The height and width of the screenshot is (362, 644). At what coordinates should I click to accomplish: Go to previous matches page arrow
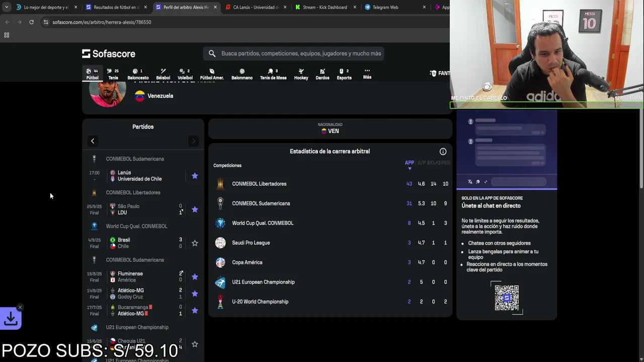pyautogui.click(x=93, y=141)
